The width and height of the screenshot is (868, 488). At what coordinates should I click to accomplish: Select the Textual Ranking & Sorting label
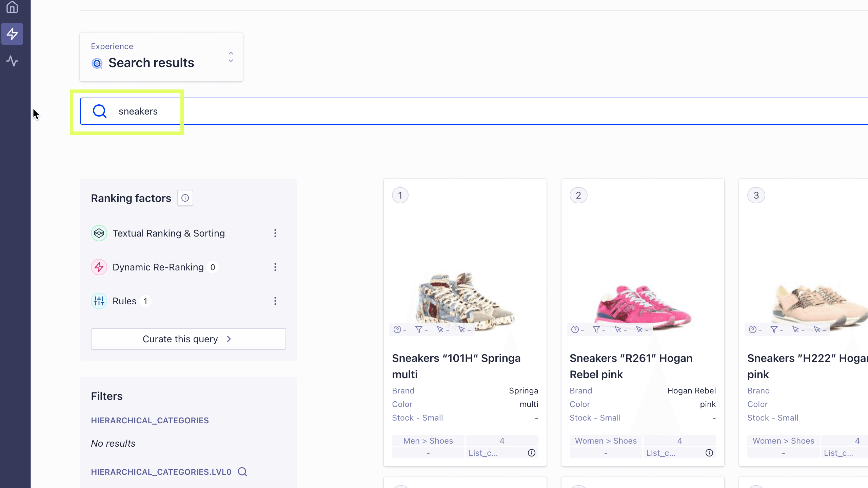169,233
